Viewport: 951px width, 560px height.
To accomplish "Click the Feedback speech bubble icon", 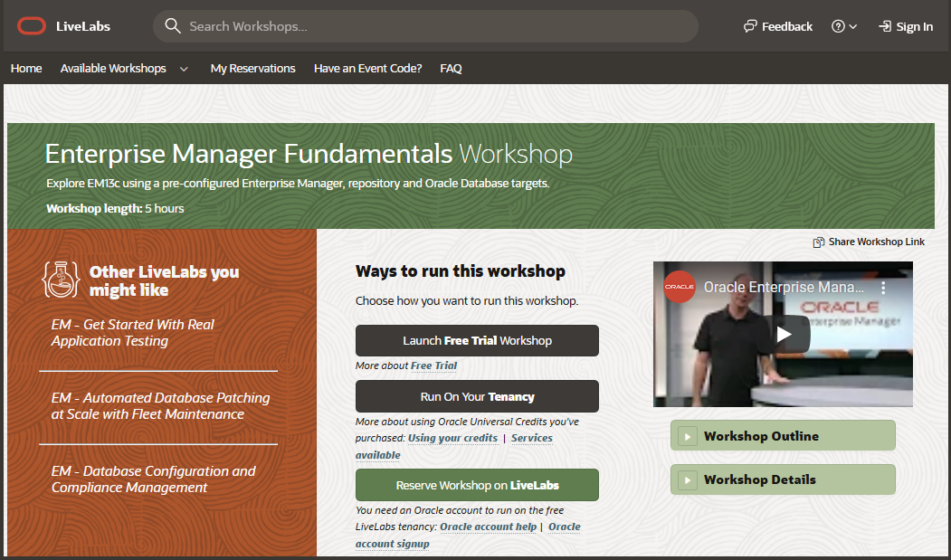I will click(x=750, y=26).
